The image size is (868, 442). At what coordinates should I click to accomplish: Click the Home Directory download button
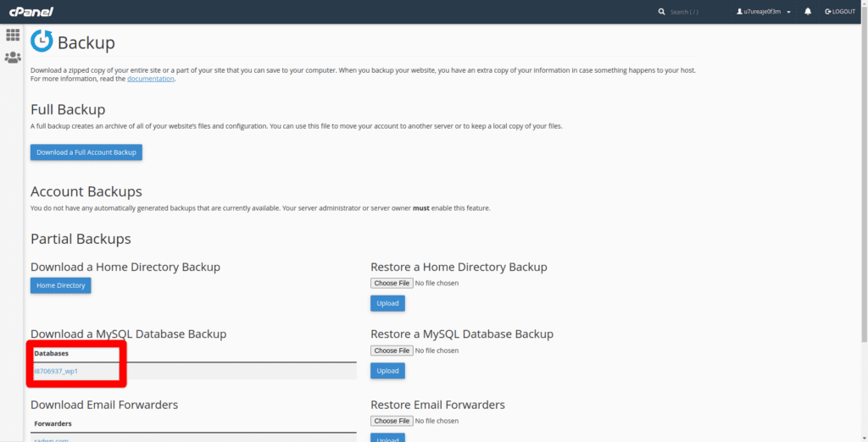tap(60, 285)
